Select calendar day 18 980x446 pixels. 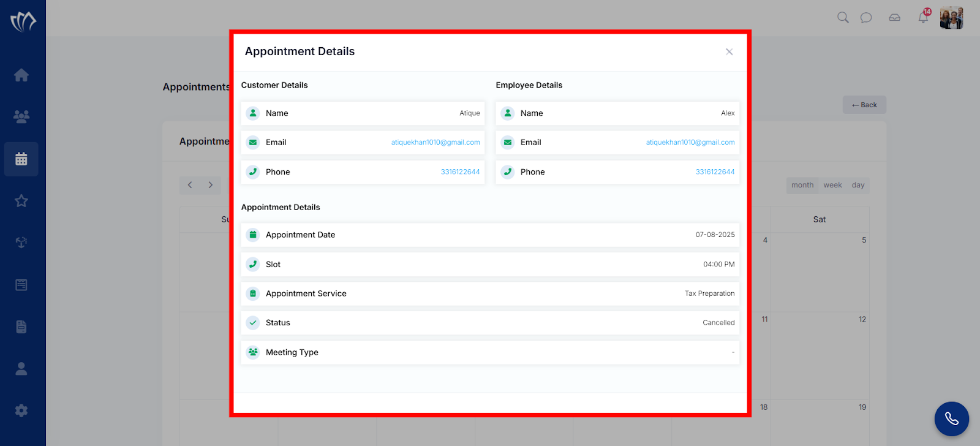[764, 407]
